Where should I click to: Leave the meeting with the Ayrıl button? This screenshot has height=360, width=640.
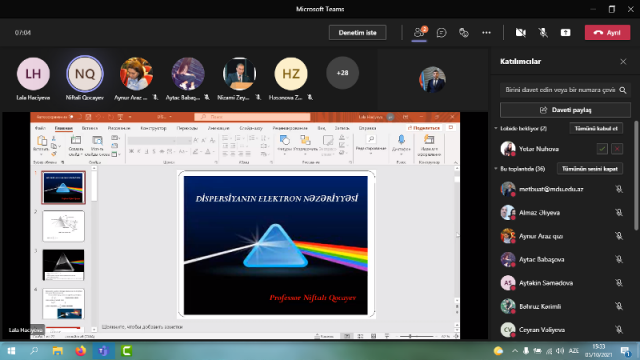click(x=607, y=33)
